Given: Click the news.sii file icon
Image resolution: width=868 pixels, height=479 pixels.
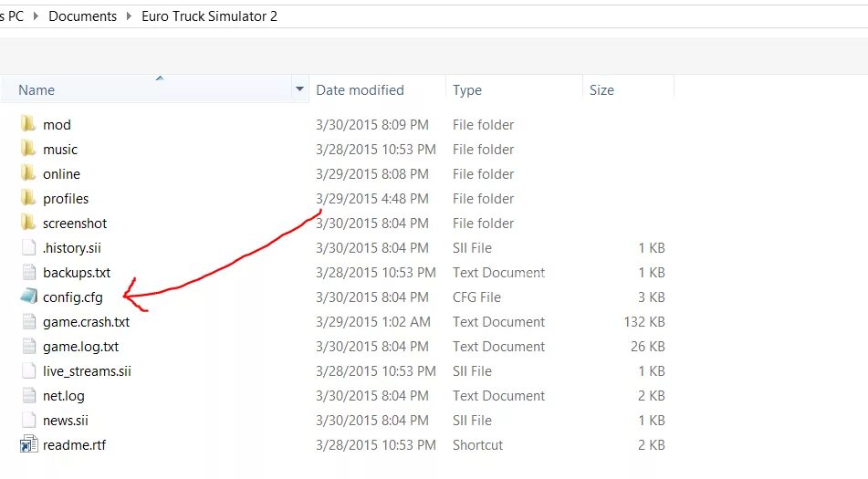Looking at the screenshot, I should (29, 420).
